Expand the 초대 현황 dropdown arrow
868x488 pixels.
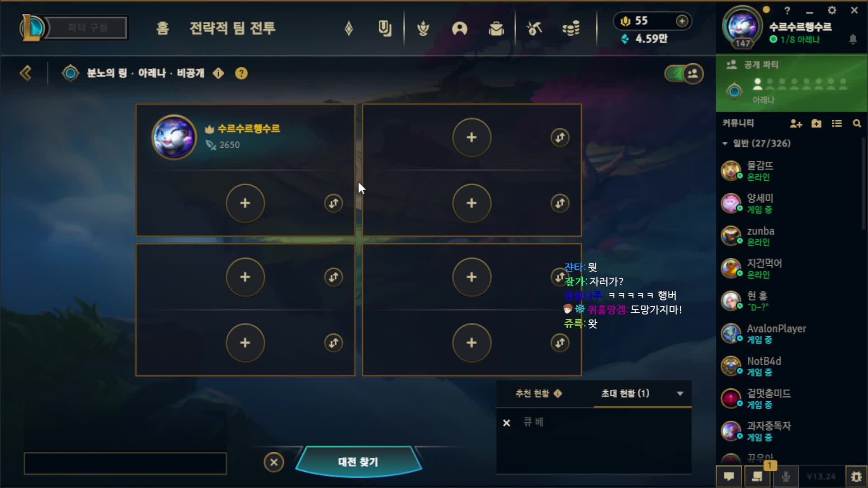coord(679,394)
